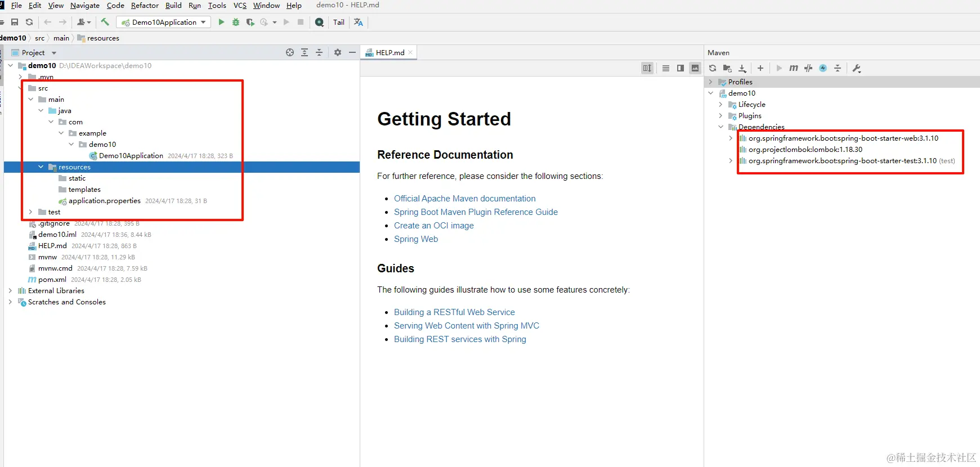Click Add Maven Projects plus icon
This screenshot has width=980, height=467.
click(760, 68)
